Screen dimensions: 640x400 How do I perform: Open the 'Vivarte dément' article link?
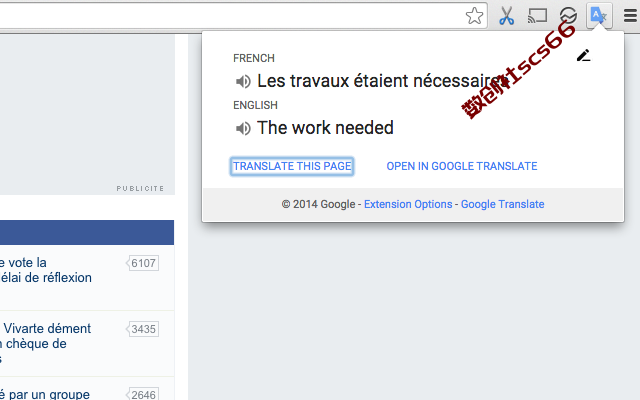click(x=45, y=343)
